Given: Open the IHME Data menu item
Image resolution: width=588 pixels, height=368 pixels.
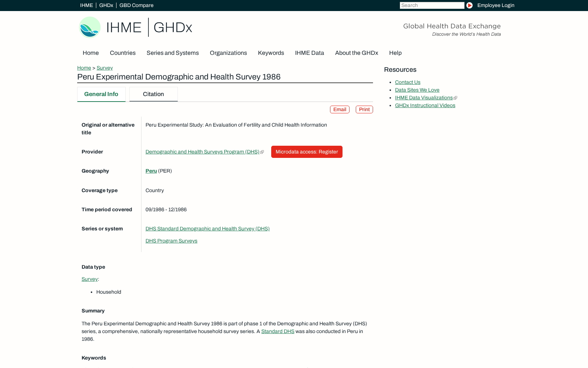Looking at the screenshot, I should click(x=309, y=53).
